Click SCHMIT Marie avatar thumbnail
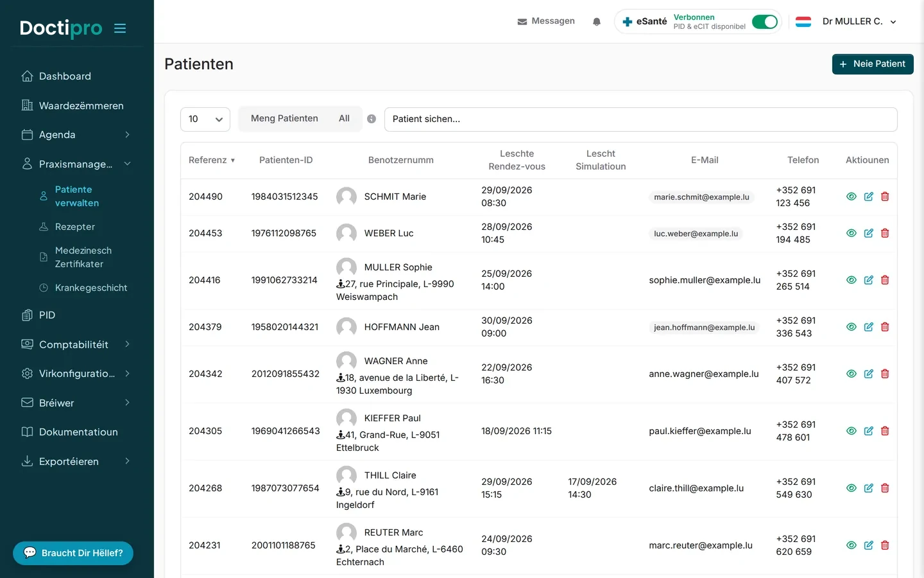The image size is (924, 578). pyautogui.click(x=346, y=197)
